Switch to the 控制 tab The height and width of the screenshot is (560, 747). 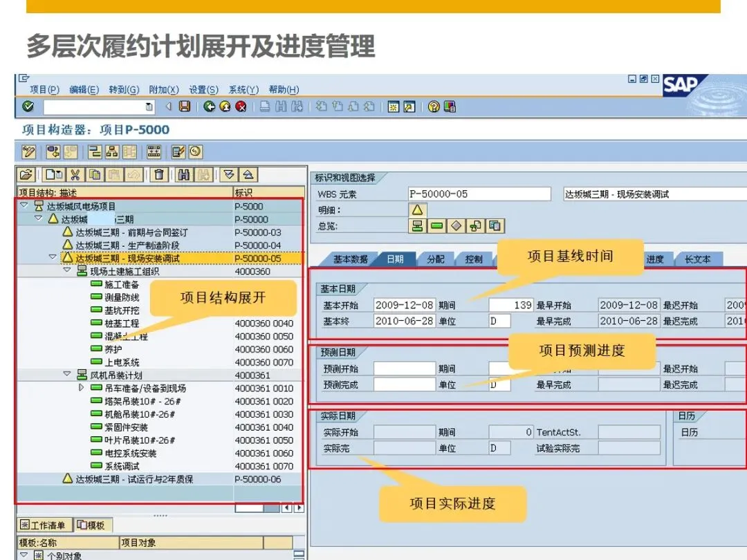474,259
